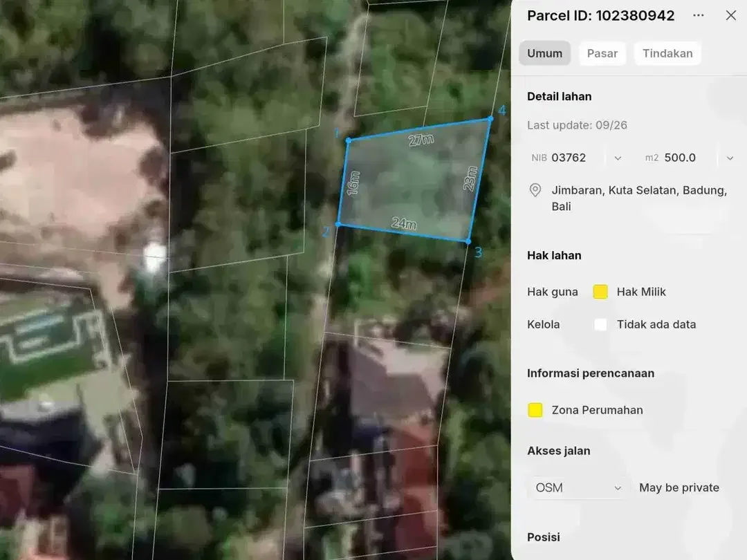Click the Jimbaran, Kuta Selatan address text
The height and width of the screenshot is (560, 747).
coord(639,198)
